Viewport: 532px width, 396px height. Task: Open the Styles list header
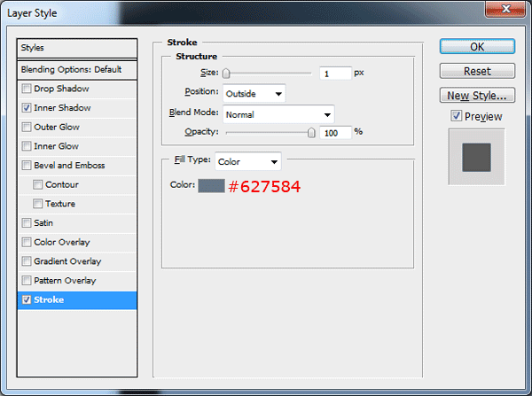(78, 48)
